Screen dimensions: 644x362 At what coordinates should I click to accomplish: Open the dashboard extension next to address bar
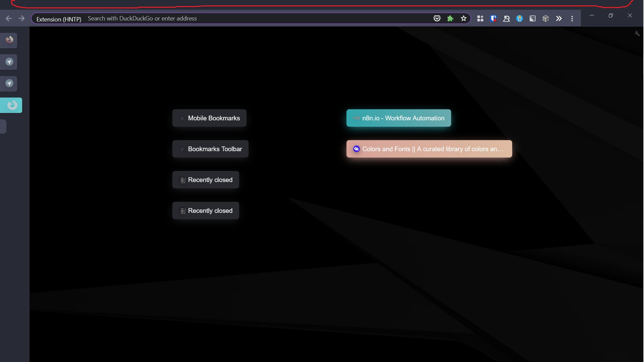click(480, 18)
